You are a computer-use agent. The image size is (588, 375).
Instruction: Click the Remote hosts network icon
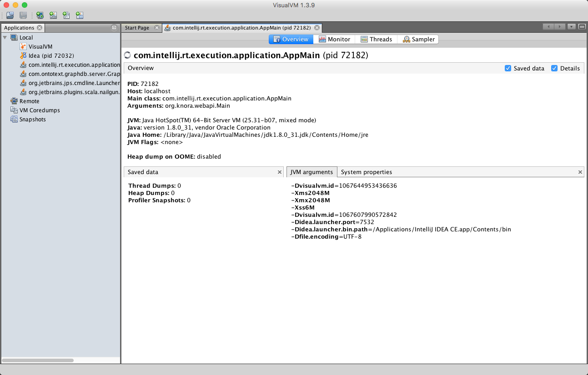(x=14, y=101)
